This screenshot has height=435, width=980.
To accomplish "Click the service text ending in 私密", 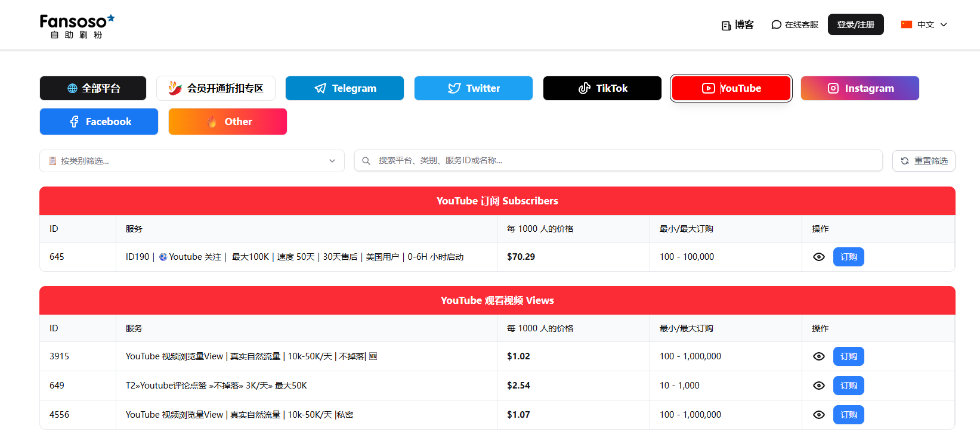I will [239, 415].
